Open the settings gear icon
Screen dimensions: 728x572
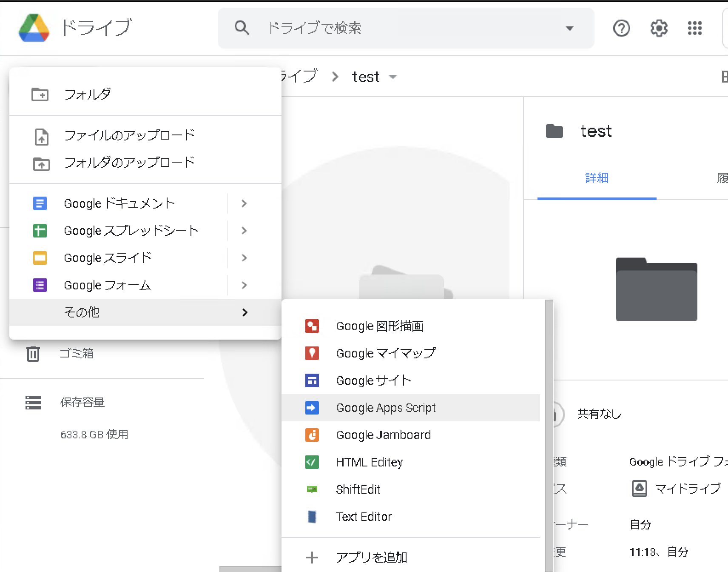pyautogui.click(x=659, y=29)
